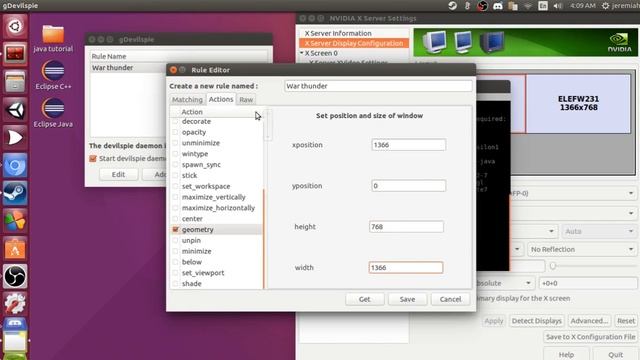
Task: Open the No Reflection dropdown
Action: point(581,249)
